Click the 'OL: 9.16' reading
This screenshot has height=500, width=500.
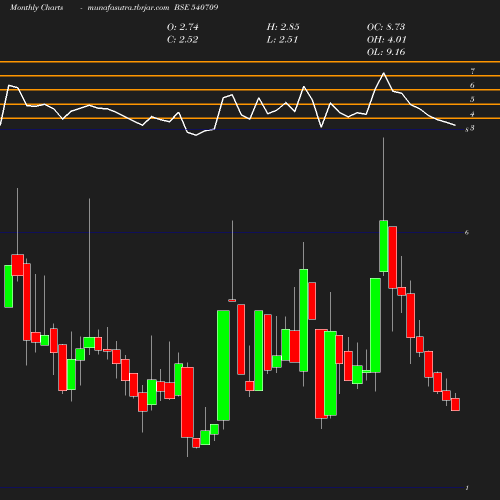pos(386,52)
